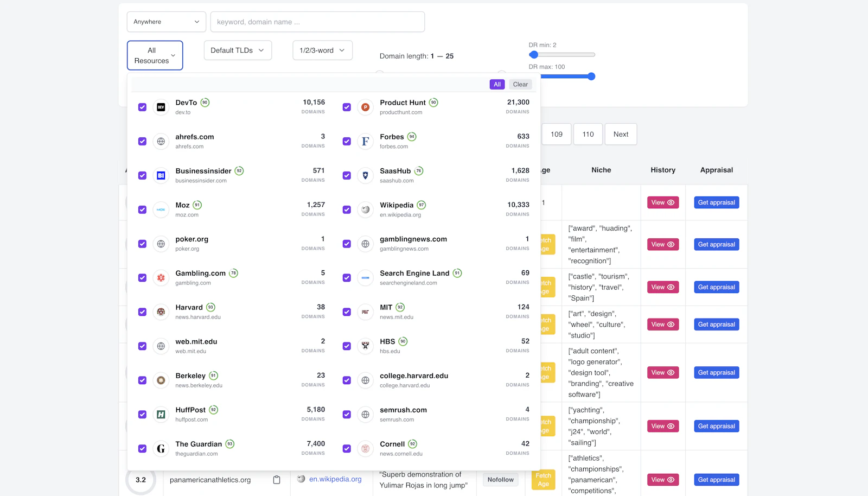Click the Product Hunt logo icon
Image resolution: width=868 pixels, height=496 pixels.
point(366,107)
